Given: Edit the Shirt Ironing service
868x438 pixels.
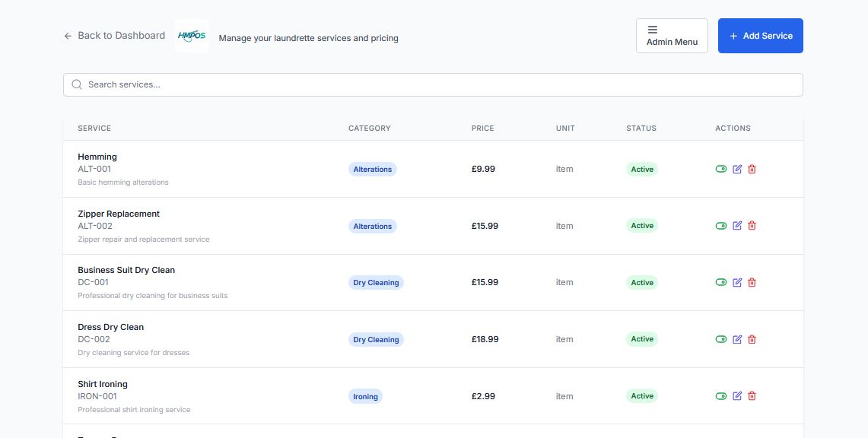Looking at the screenshot, I should coord(737,396).
